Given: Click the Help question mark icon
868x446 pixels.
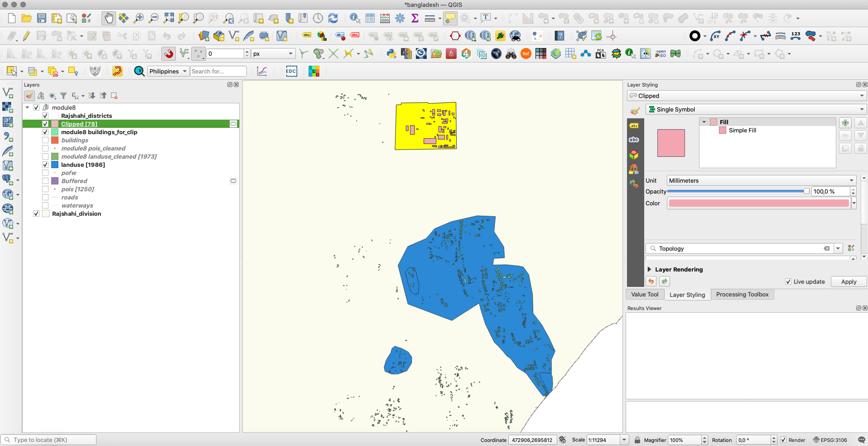Looking at the screenshot, I should tap(559, 36).
